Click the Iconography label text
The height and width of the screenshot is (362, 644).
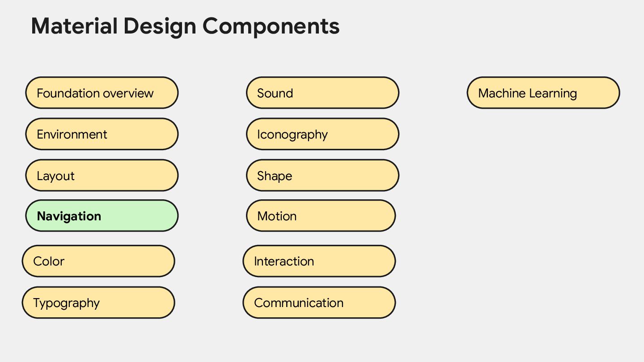pyautogui.click(x=292, y=135)
